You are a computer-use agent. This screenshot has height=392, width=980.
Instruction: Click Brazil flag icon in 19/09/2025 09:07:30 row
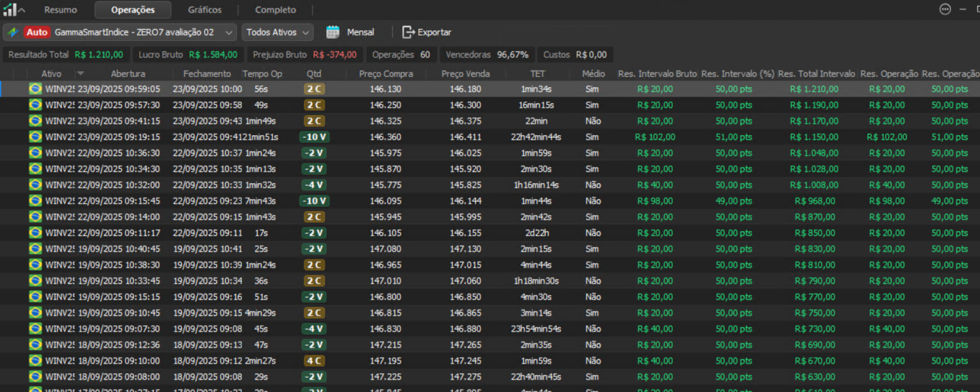tap(36, 329)
